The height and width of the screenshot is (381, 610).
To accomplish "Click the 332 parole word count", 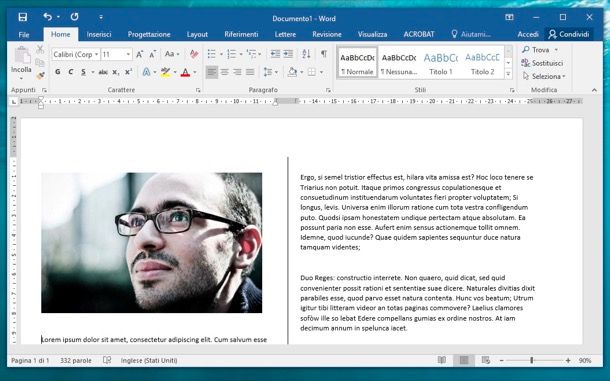I will tap(76, 360).
